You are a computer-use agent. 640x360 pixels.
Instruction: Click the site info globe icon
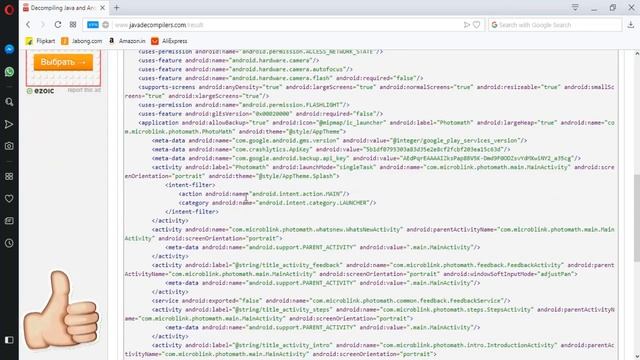(106, 25)
